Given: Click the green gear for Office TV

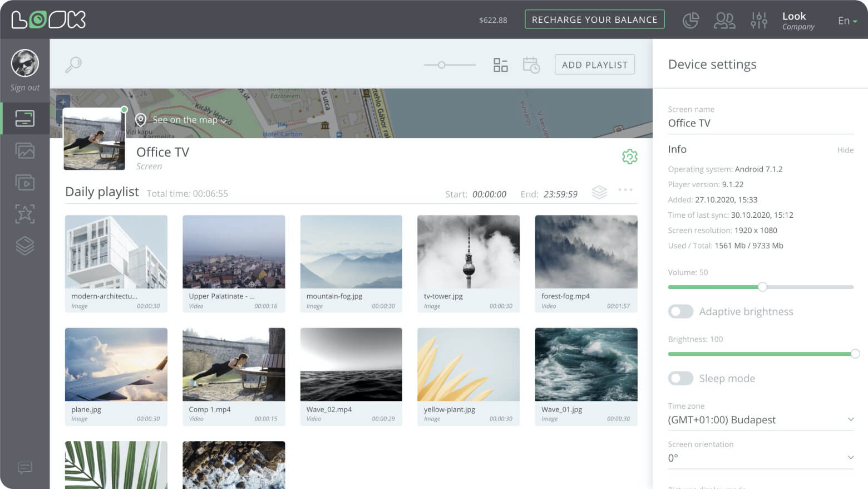Looking at the screenshot, I should click(x=629, y=157).
